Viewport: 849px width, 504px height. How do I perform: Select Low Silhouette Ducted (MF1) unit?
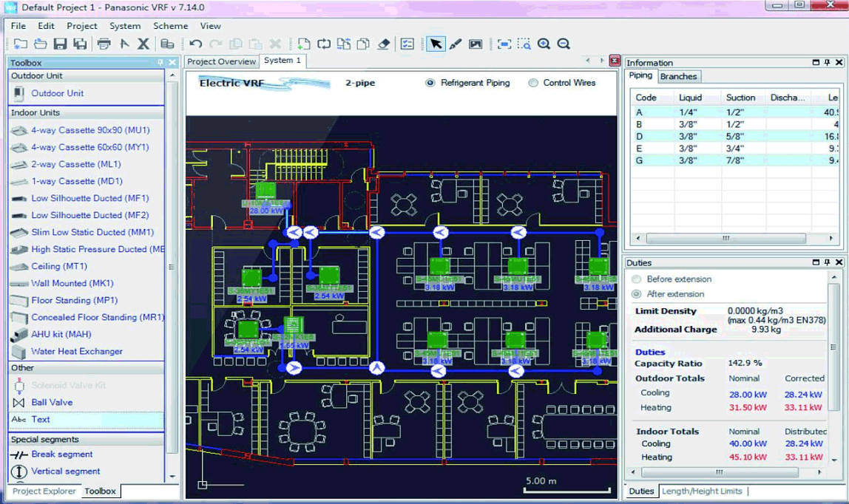(89, 198)
